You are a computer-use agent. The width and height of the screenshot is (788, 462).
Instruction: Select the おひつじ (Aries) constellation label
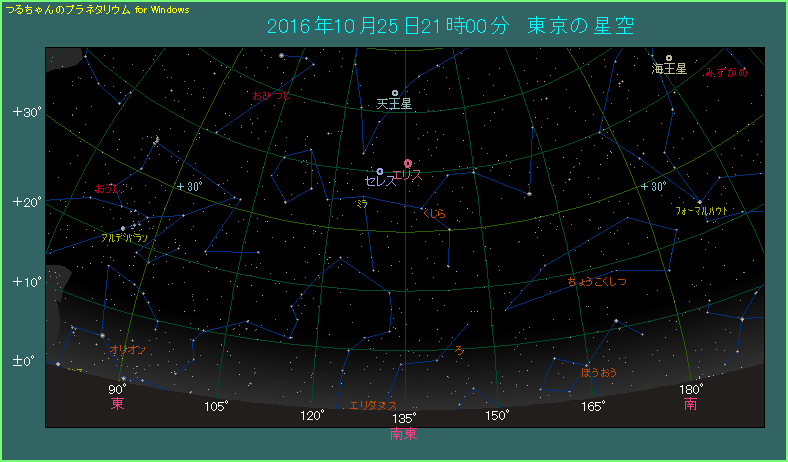(x=271, y=95)
